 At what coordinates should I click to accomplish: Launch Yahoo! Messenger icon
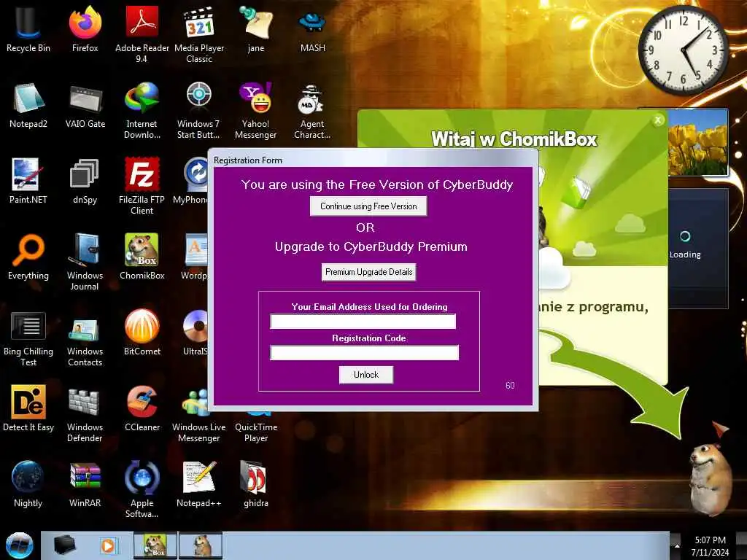[x=256, y=111]
